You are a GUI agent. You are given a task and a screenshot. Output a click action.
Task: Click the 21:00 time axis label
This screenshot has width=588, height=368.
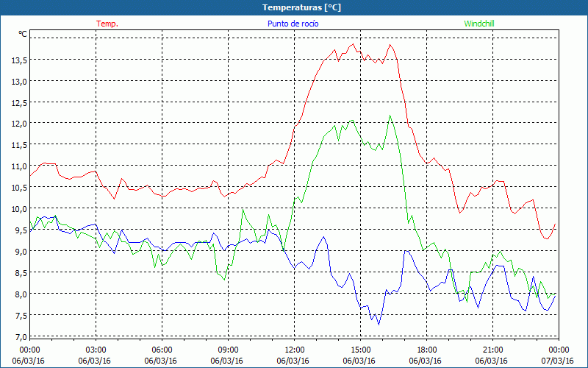tap(492, 350)
